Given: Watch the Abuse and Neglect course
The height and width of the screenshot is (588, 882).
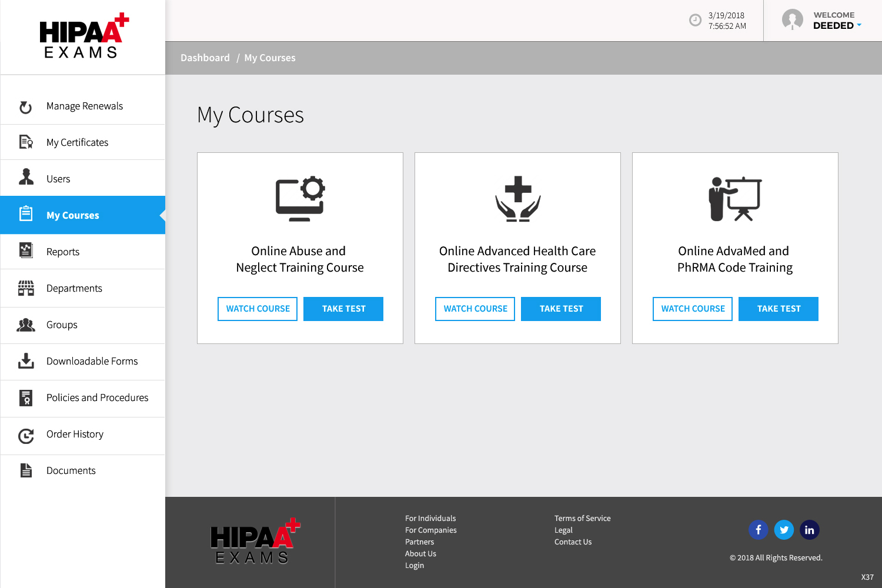Looking at the screenshot, I should coord(258,309).
